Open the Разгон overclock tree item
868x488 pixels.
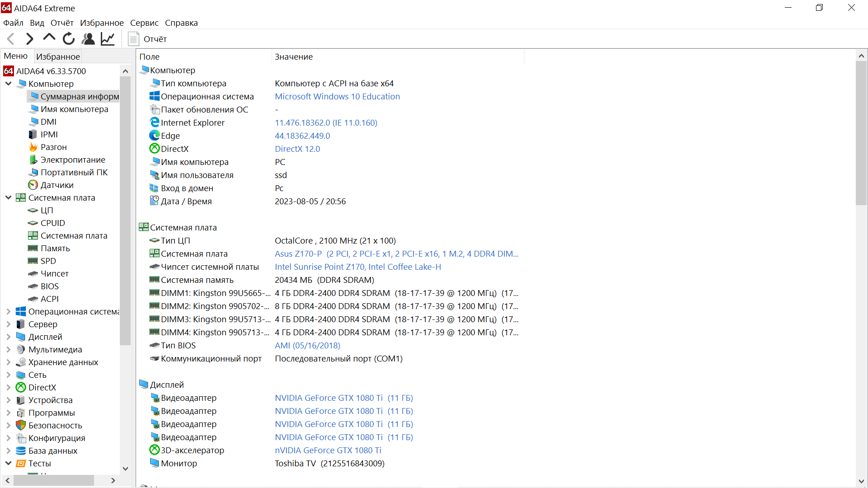pyautogui.click(x=53, y=147)
